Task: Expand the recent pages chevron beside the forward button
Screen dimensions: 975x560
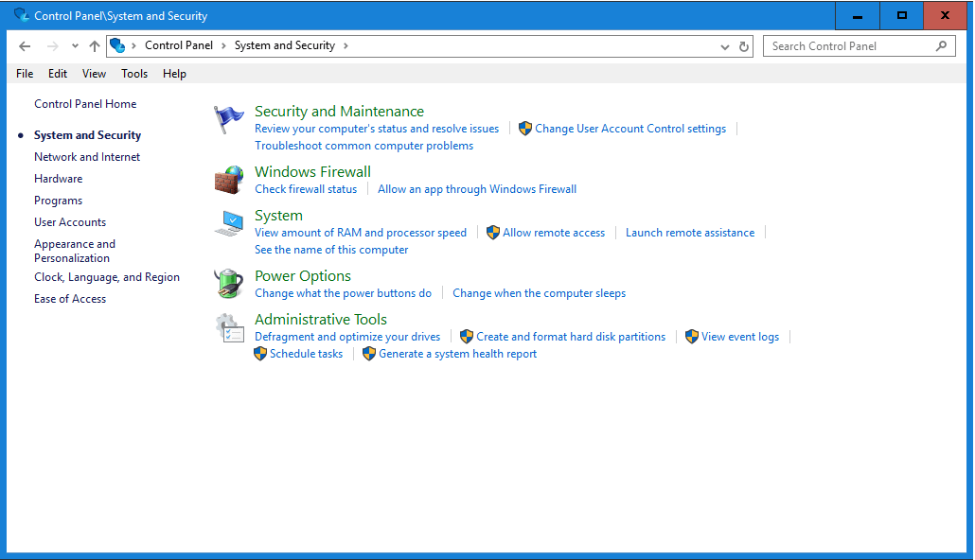Action: [x=74, y=45]
